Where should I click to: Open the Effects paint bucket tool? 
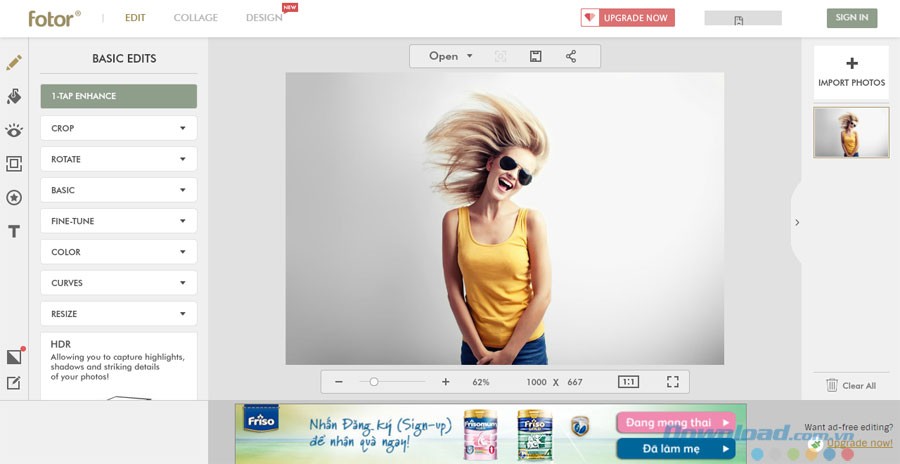click(14, 96)
